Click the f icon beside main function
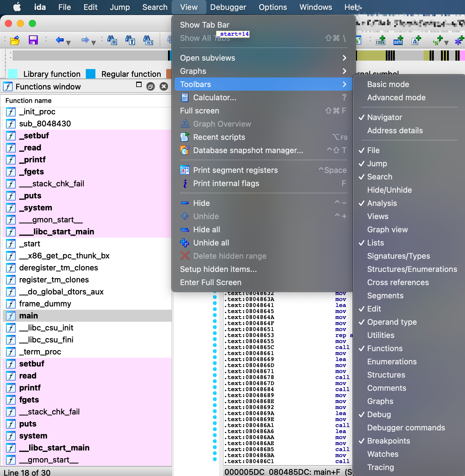This screenshot has height=476, width=465. [11, 316]
